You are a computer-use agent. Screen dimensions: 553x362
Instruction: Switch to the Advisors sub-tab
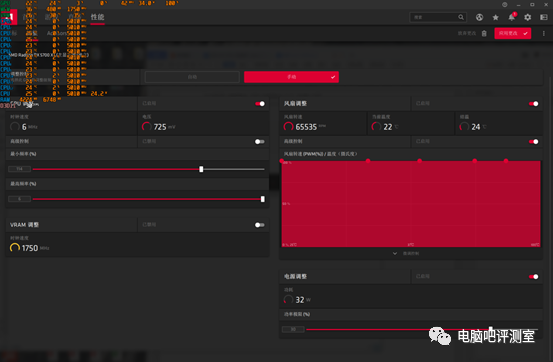(x=56, y=33)
